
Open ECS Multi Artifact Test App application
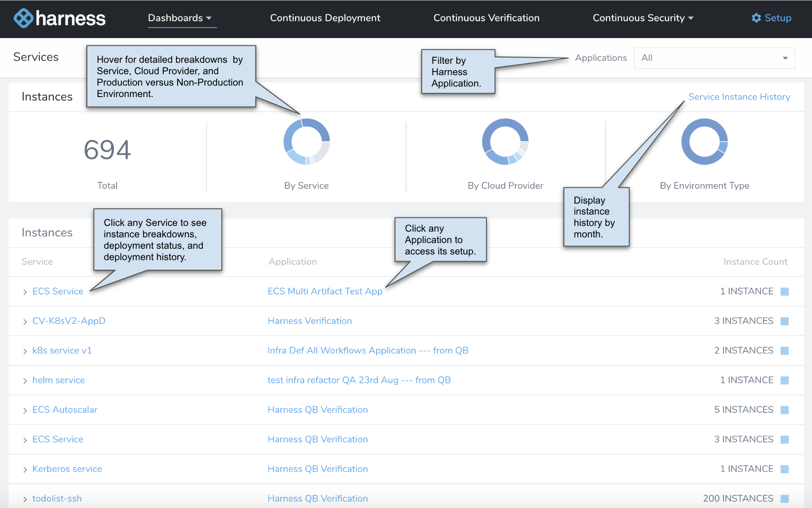(x=325, y=291)
